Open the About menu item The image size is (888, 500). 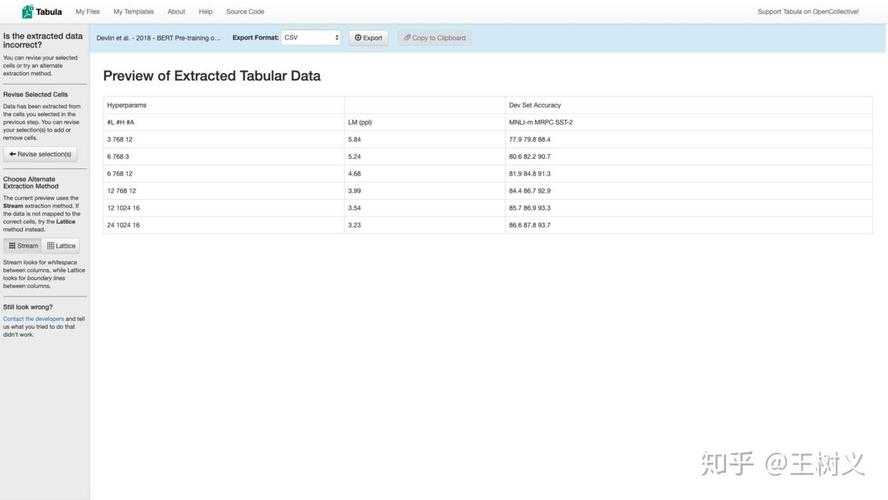click(x=176, y=12)
